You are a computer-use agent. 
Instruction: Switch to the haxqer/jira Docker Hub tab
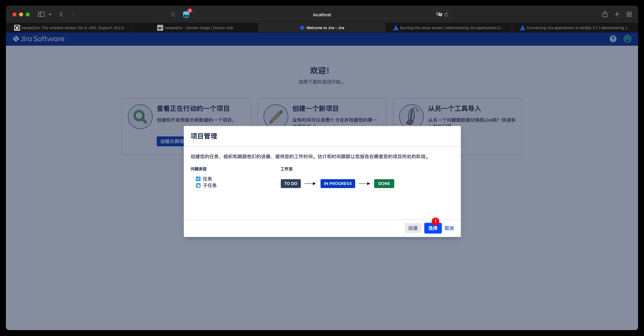pyautogui.click(x=195, y=28)
